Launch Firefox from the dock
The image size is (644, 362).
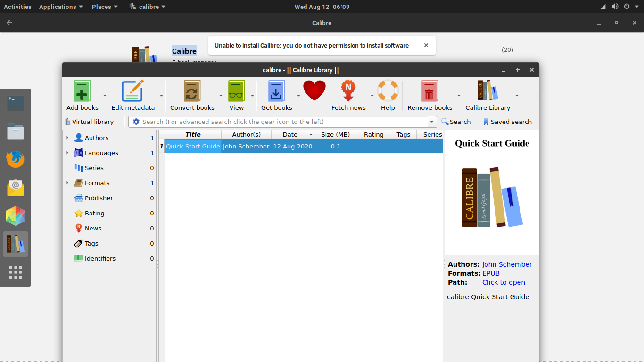coord(16,159)
